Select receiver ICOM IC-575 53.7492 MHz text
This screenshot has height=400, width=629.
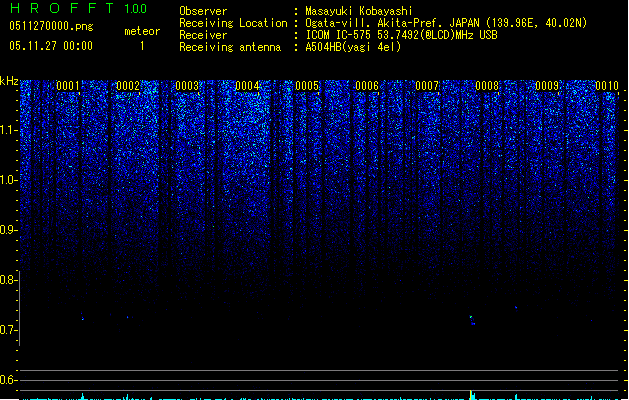pyautogui.click(x=401, y=35)
